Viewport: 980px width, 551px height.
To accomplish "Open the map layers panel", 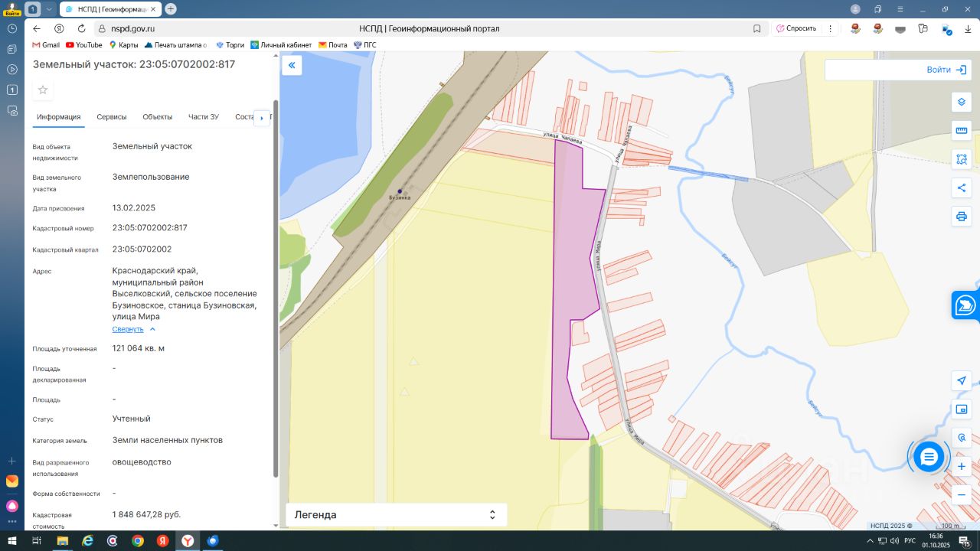I will pyautogui.click(x=962, y=103).
